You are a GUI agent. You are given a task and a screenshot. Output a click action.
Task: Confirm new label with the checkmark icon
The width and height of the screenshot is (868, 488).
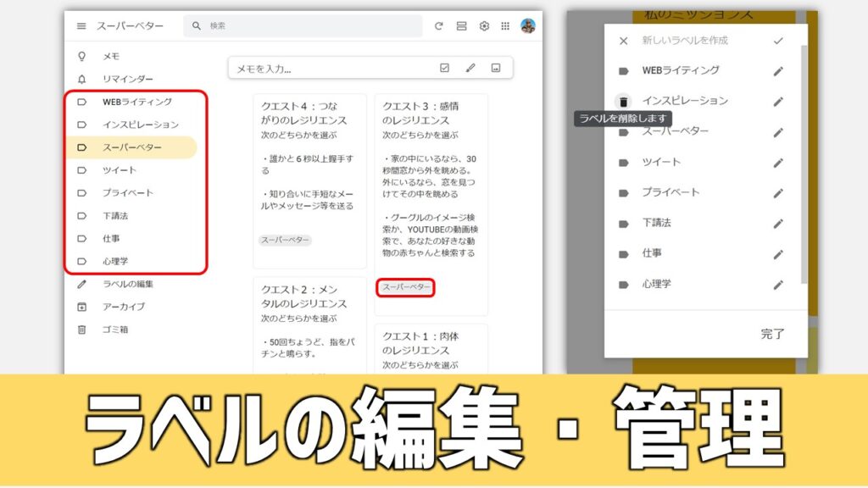click(778, 41)
